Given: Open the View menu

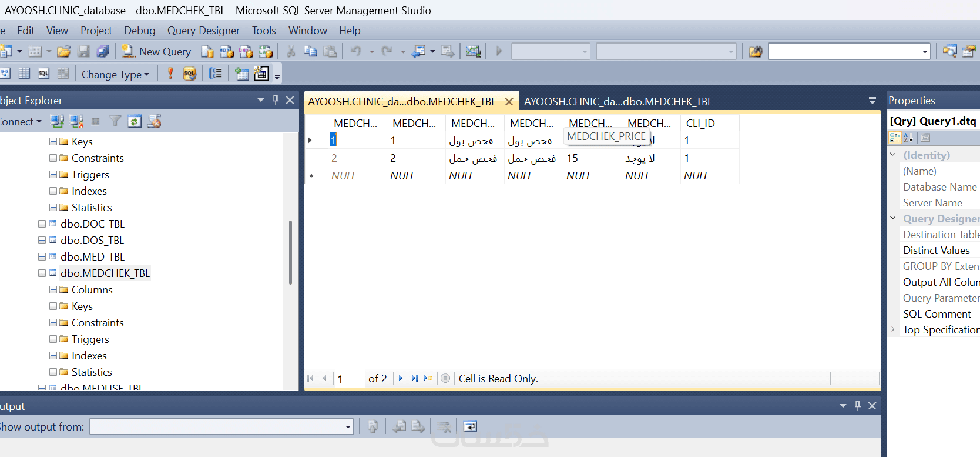Looking at the screenshot, I should (x=57, y=31).
